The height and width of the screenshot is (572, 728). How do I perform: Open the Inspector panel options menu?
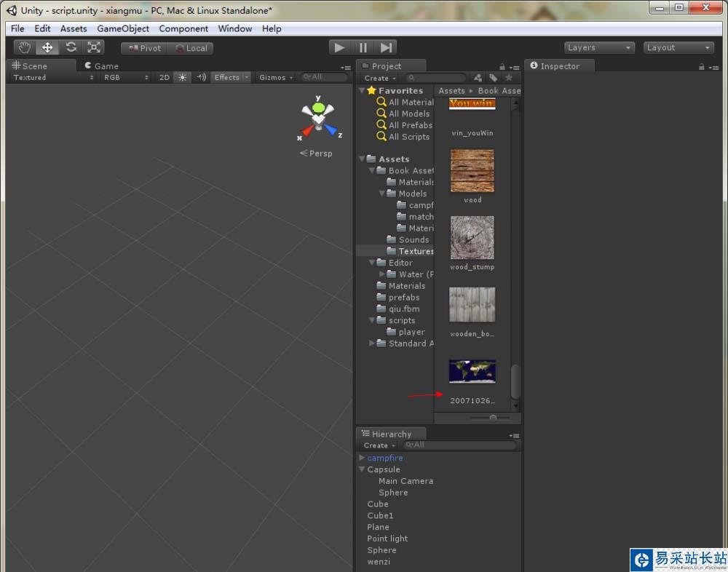click(714, 68)
